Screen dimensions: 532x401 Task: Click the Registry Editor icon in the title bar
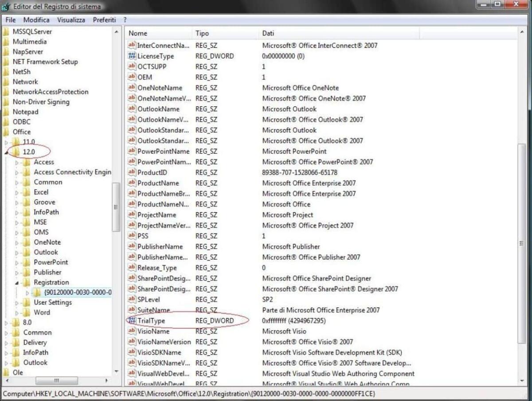pyautogui.click(x=6, y=6)
